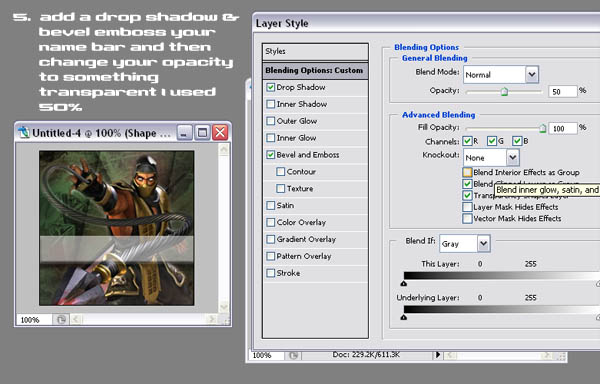This screenshot has width=600, height=384.
Task: Click This Layer black point slider
Action: point(404,283)
